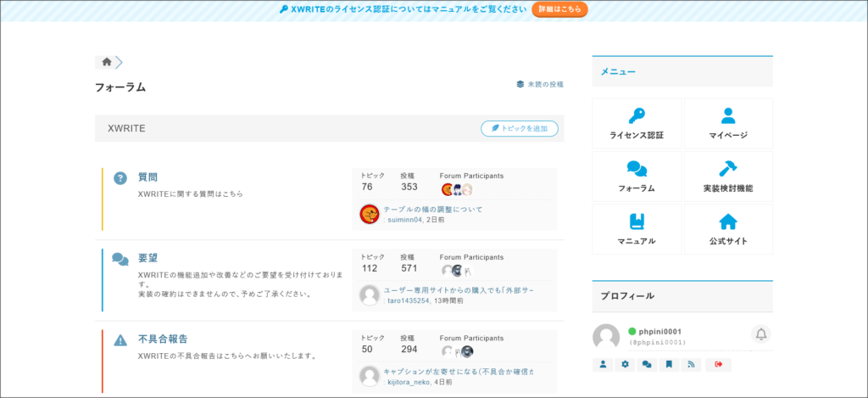Open the phpini0001 username link
Viewport: 868px width, 398px height.
click(x=659, y=332)
